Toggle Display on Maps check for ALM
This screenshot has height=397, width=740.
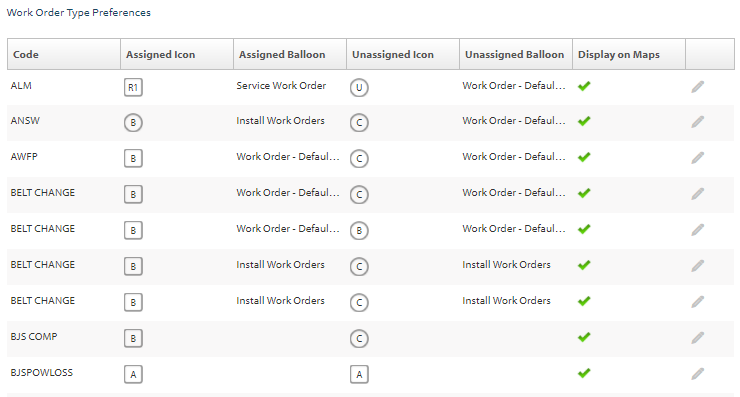[x=584, y=86]
